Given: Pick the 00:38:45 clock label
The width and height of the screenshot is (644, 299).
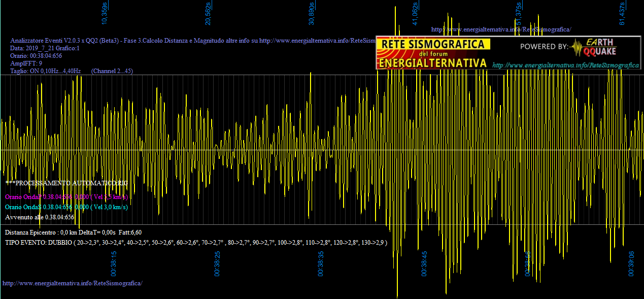Looking at the screenshot, I should (x=424, y=263).
